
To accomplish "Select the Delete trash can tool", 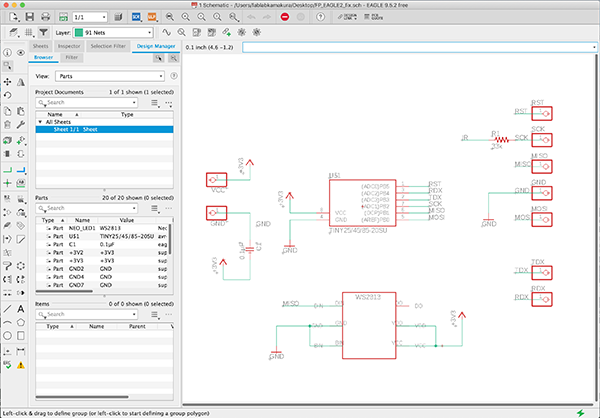I will pyautogui.click(x=7, y=124).
